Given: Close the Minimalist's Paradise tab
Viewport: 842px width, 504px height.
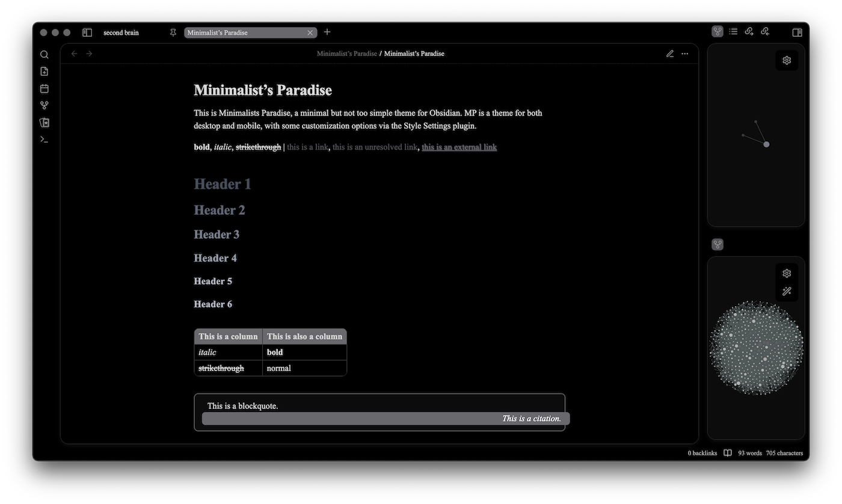Looking at the screenshot, I should [310, 32].
